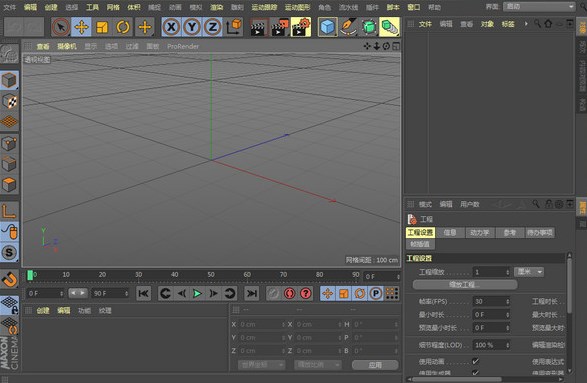Click the 缩放工程 button
This screenshot has height=383, width=587.
pos(465,285)
